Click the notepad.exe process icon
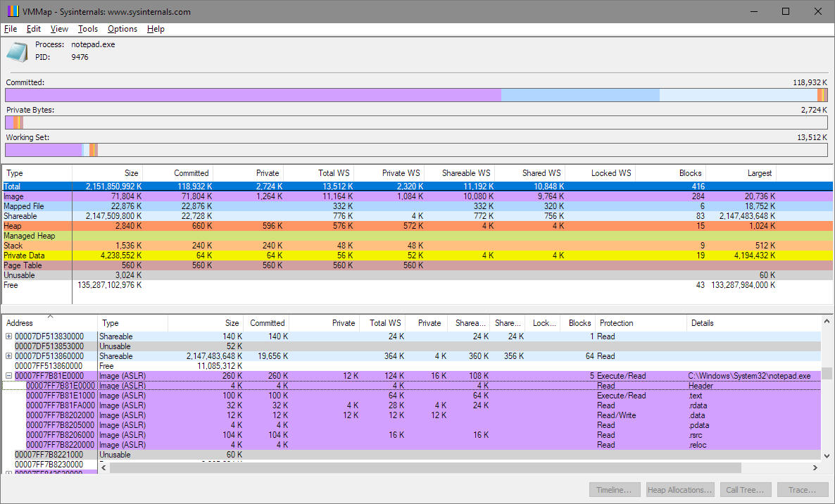 (17, 51)
